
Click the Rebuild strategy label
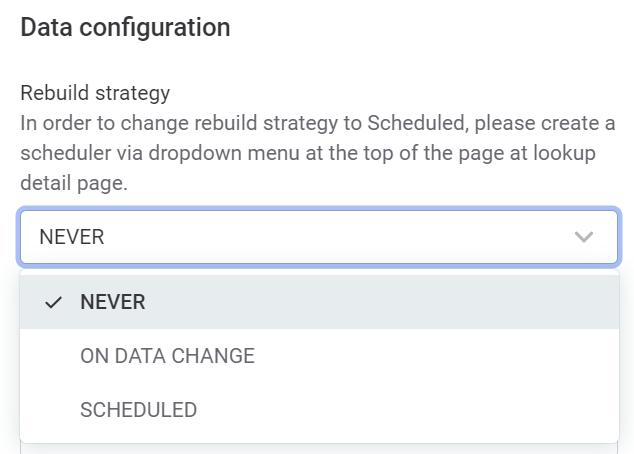click(95, 93)
